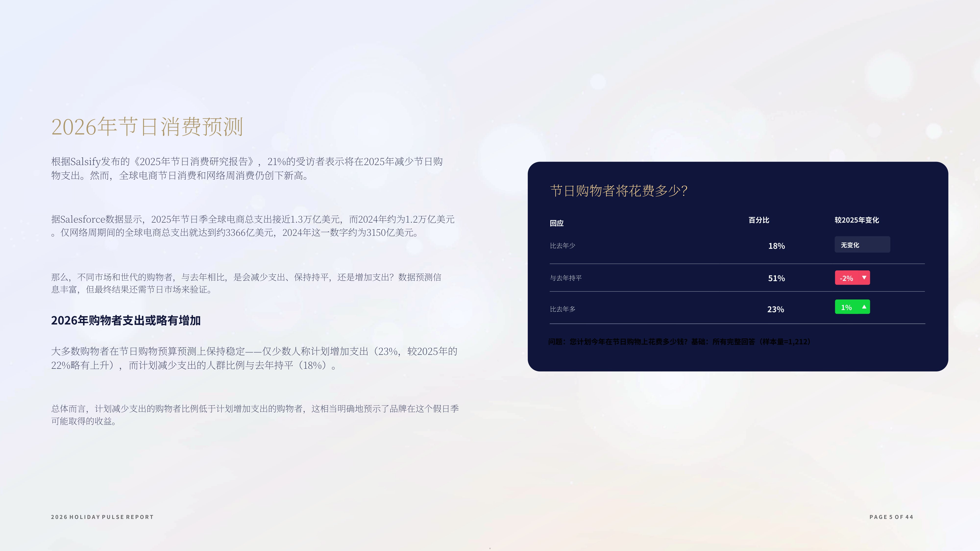Viewport: 980px width, 551px height.
Task: Click the paragraph starting 据Salesforce数据显示
Action: tap(253, 226)
